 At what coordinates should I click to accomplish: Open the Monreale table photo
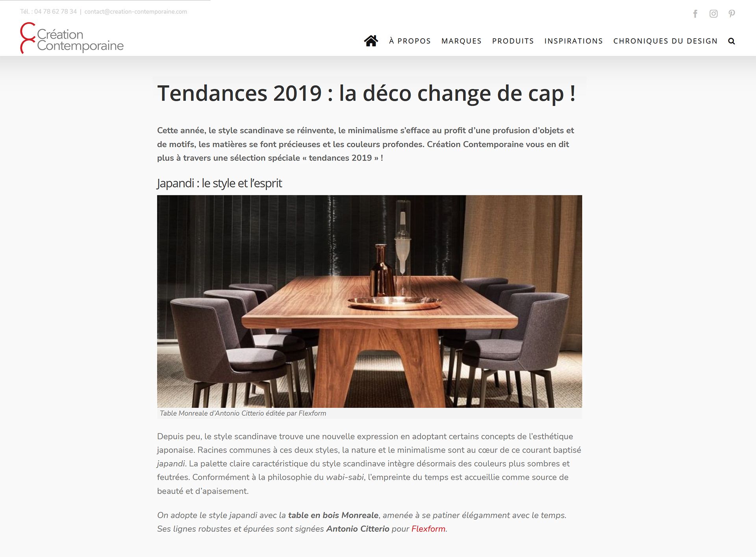tap(369, 301)
